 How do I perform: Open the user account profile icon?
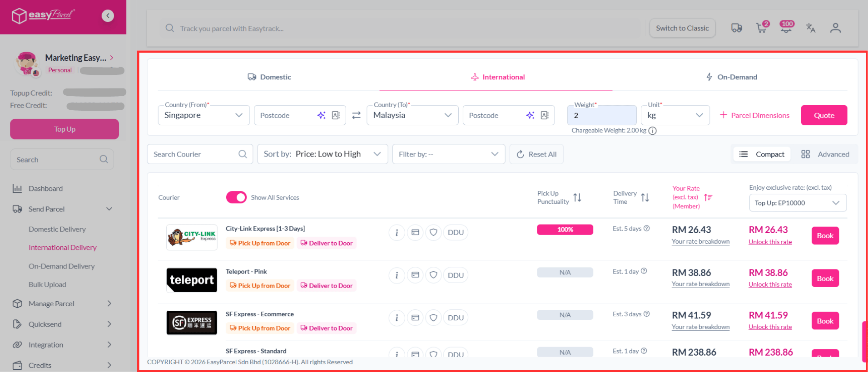pyautogui.click(x=835, y=28)
